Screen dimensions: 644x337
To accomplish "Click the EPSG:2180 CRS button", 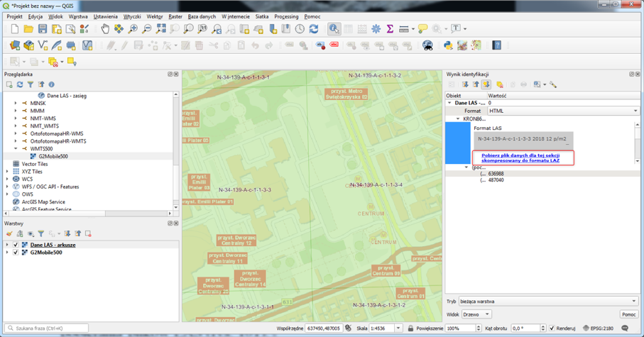I will coord(599,328).
